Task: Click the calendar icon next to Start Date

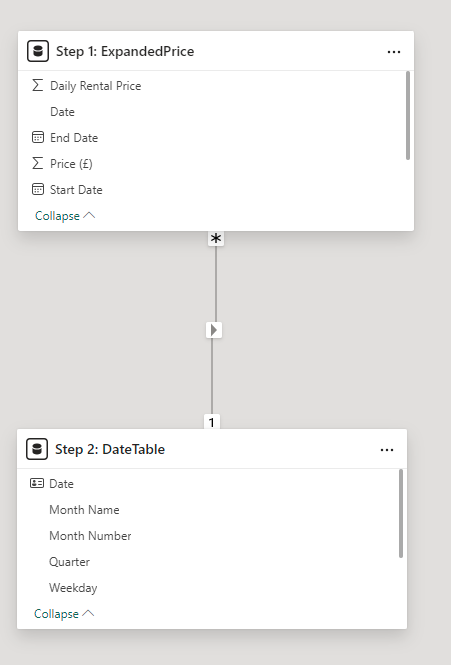Action: point(38,189)
